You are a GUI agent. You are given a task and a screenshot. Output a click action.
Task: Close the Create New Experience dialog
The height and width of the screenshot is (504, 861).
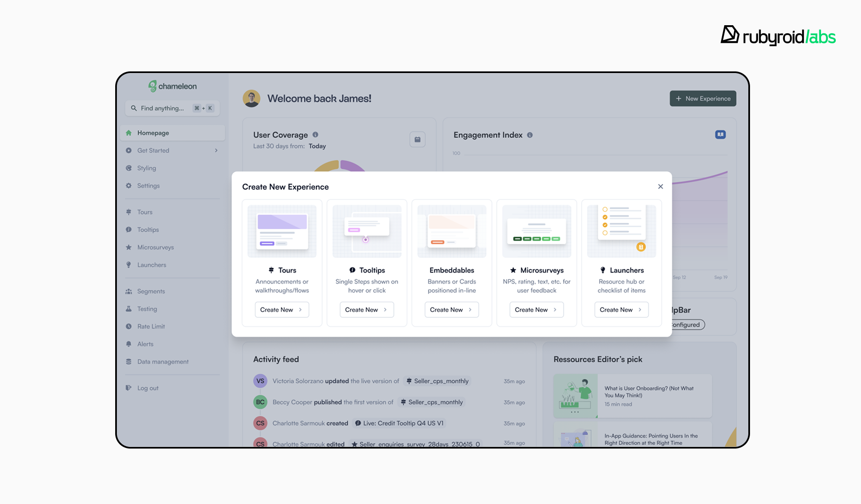coord(660,186)
